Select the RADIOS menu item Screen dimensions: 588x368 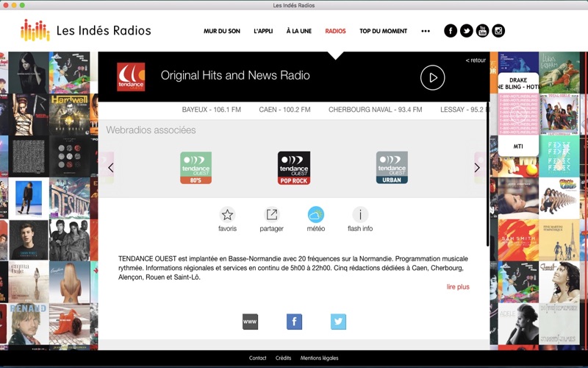coord(335,31)
